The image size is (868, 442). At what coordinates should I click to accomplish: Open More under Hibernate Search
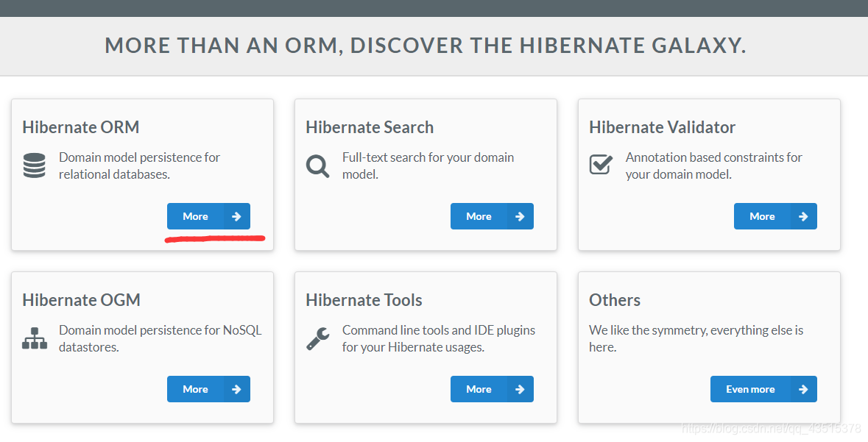[x=492, y=216]
